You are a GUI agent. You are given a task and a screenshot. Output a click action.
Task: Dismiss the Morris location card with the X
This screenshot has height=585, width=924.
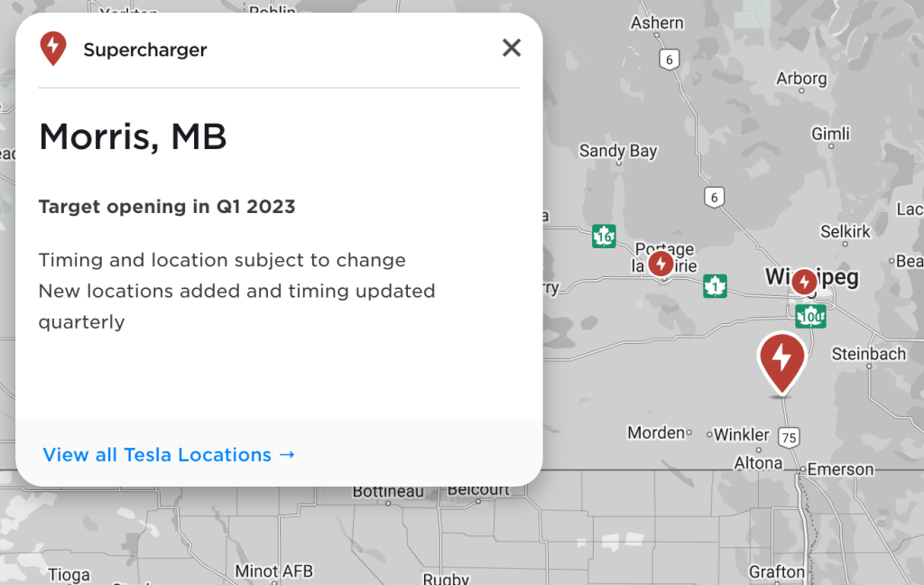(x=512, y=48)
